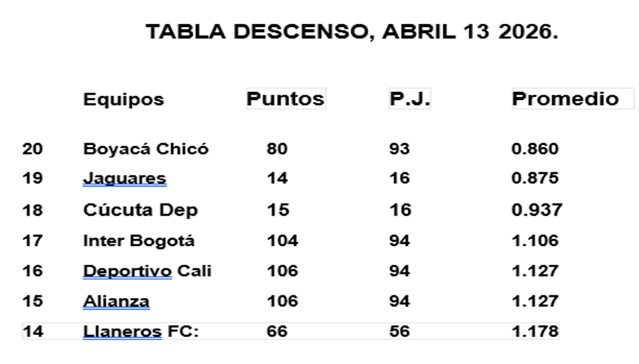This screenshot has width=639, height=364.
Task: Select the team name 'Boyacá Chicó'
Action: pyautogui.click(x=146, y=149)
